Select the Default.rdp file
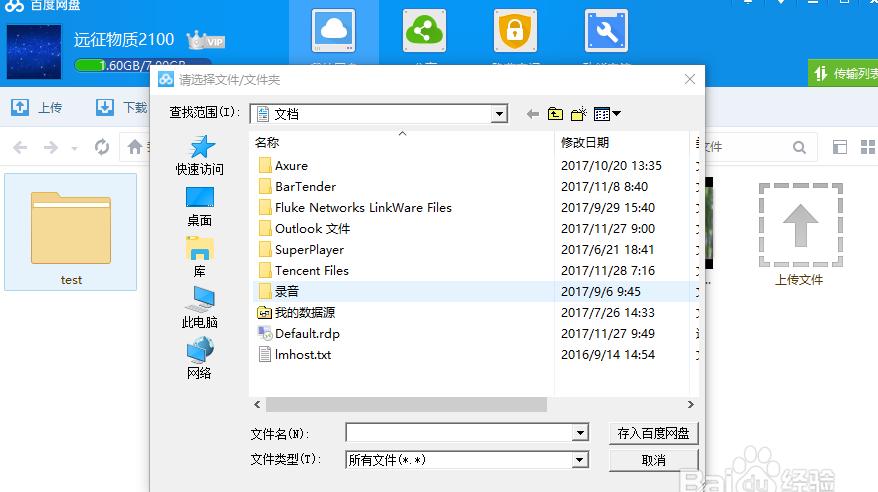This screenshot has width=878, height=492. [x=298, y=334]
